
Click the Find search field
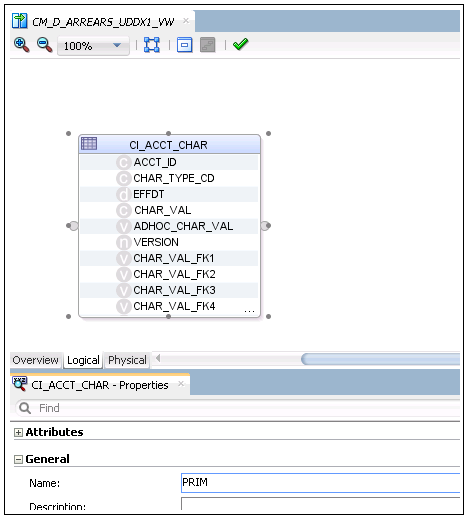(238, 408)
